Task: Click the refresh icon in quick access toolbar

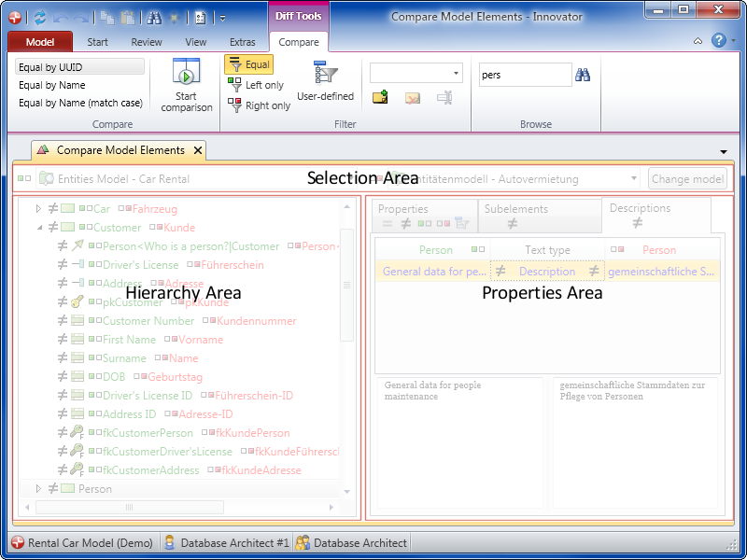Action: pos(39,18)
